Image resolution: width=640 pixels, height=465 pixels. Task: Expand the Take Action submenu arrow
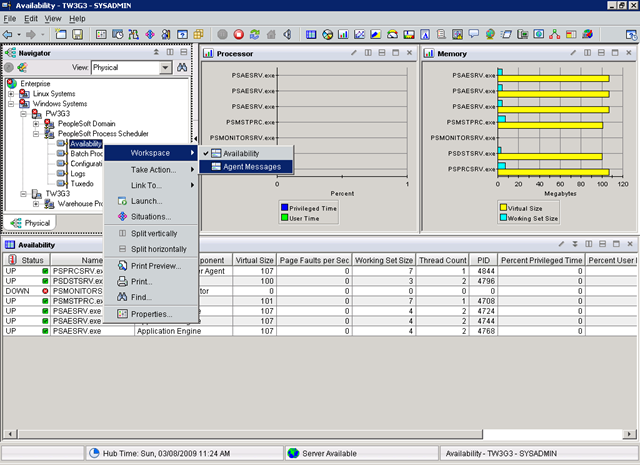coord(192,169)
